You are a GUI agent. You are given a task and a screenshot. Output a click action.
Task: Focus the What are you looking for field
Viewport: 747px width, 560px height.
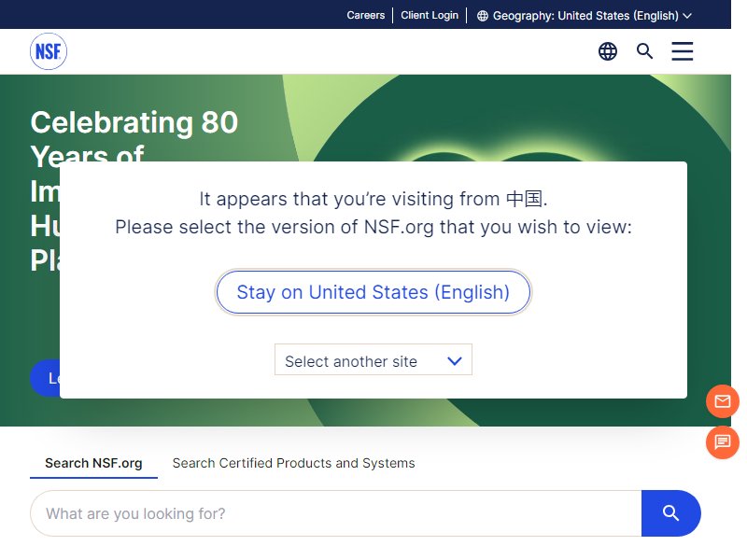click(x=336, y=513)
